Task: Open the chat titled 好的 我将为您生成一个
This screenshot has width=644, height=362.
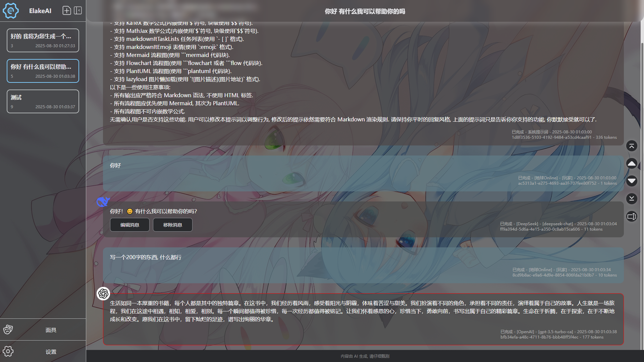Action: pyautogui.click(x=43, y=40)
